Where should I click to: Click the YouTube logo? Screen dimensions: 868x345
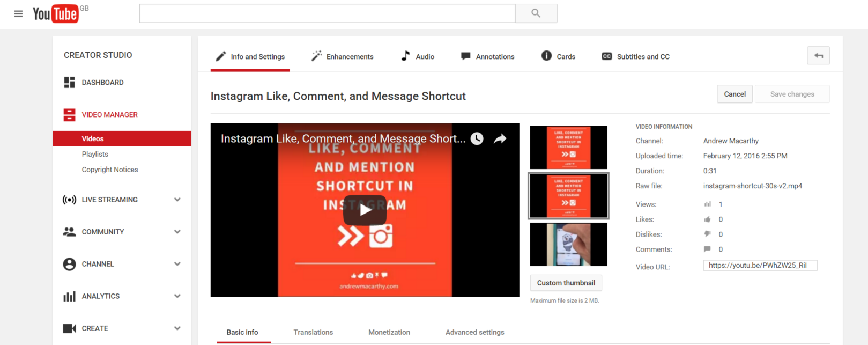(x=56, y=13)
